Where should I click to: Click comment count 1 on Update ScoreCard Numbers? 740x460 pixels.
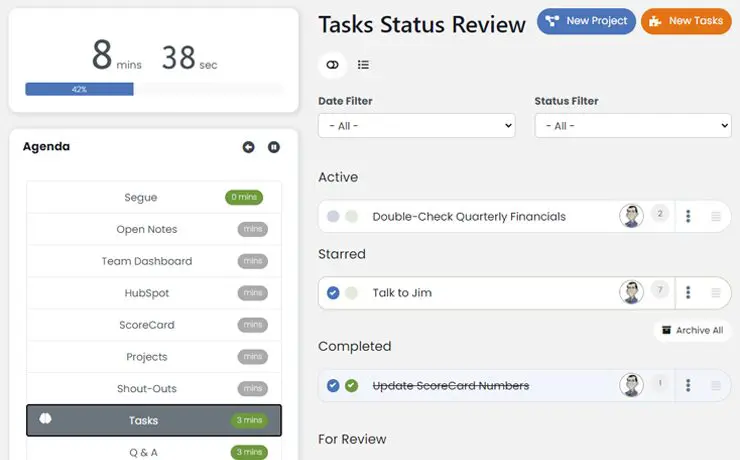(660, 383)
